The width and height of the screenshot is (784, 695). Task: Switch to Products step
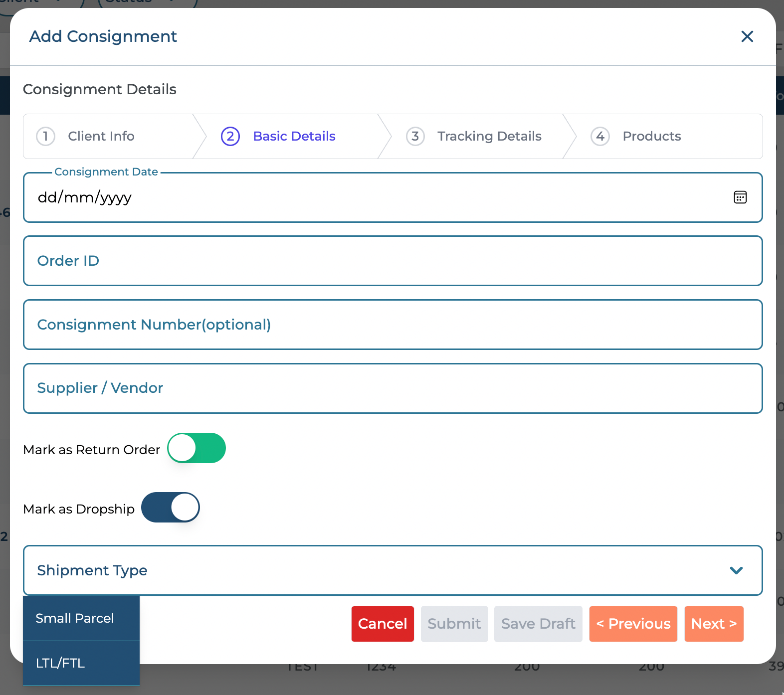coord(651,136)
